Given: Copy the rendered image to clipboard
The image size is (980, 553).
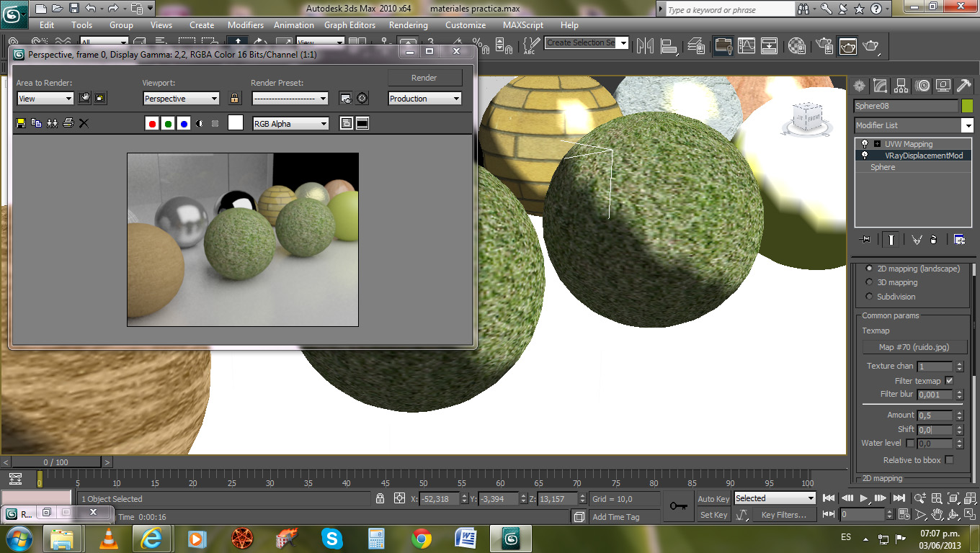Looking at the screenshot, I should (x=36, y=123).
